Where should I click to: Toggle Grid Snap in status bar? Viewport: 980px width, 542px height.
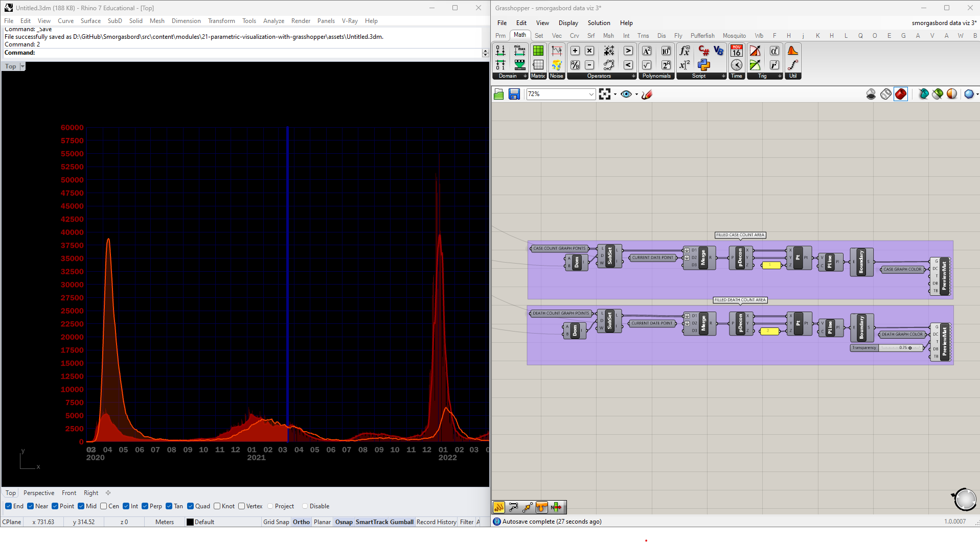(x=276, y=522)
